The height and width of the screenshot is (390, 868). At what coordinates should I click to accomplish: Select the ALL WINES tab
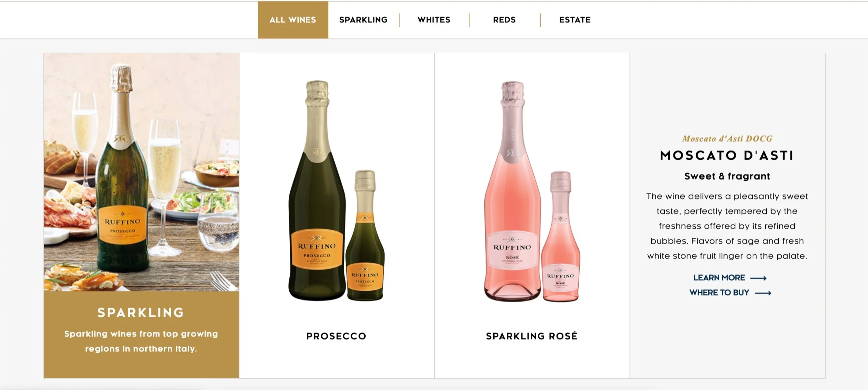(x=293, y=20)
